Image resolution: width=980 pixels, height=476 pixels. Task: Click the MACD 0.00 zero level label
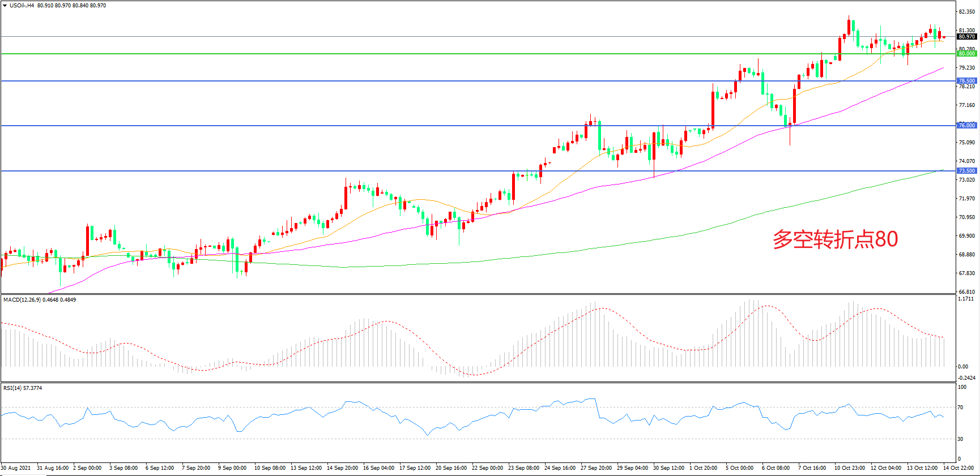[x=963, y=367]
